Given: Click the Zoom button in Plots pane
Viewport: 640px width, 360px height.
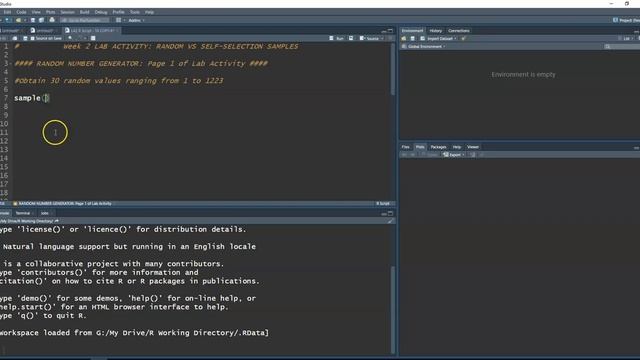Looking at the screenshot, I should coord(430,155).
